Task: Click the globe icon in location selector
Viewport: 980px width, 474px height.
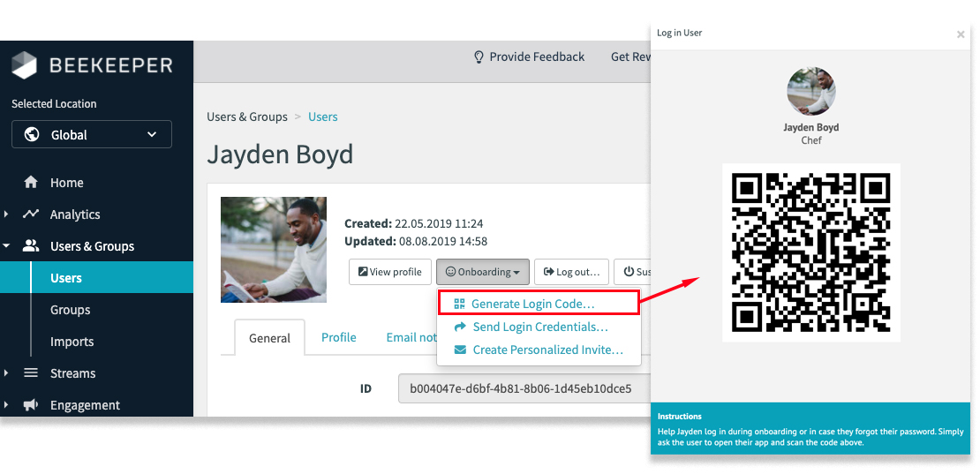Action: [x=33, y=135]
